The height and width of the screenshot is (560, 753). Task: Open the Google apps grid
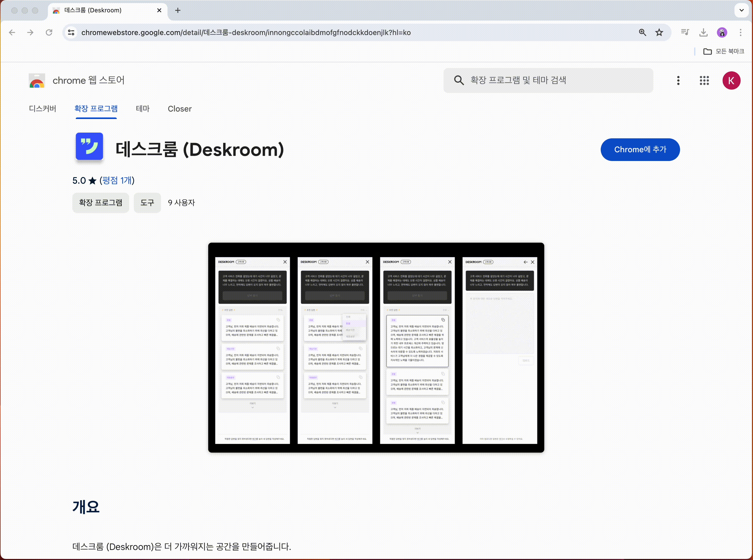click(x=705, y=80)
